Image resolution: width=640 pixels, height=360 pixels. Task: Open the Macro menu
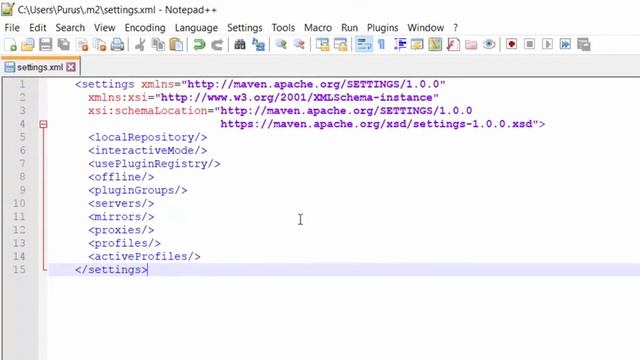click(318, 28)
